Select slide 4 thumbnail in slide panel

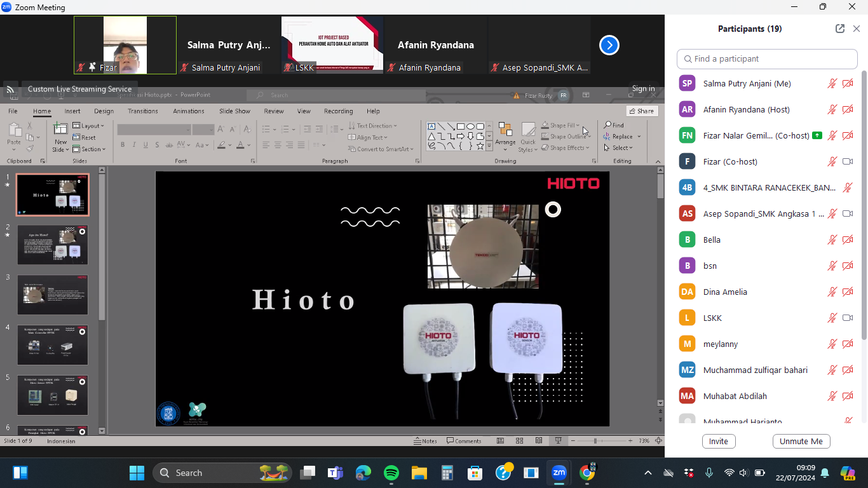tap(53, 345)
